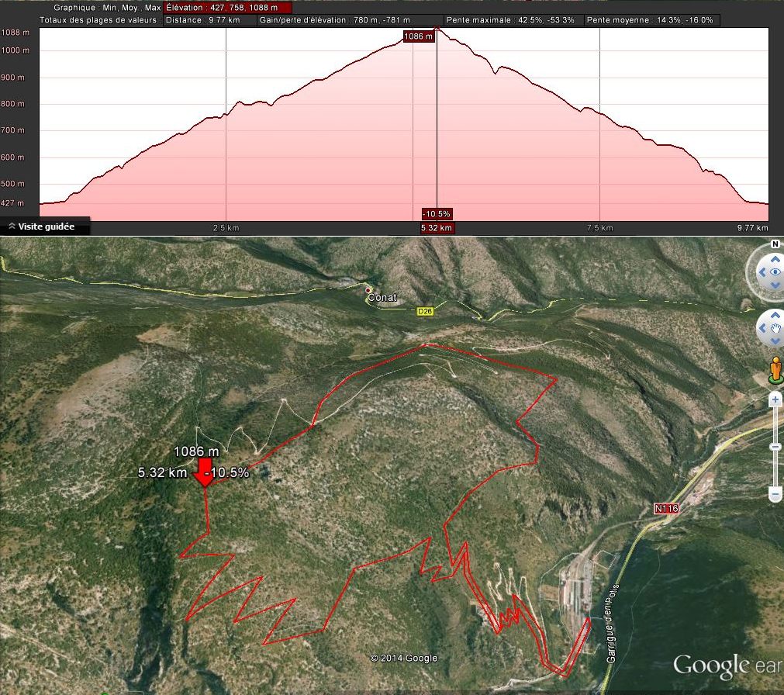Screen dimensions: 784x695
Task: Click the 1086 m peak on elevation graph
Action: [x=437, y=29]
